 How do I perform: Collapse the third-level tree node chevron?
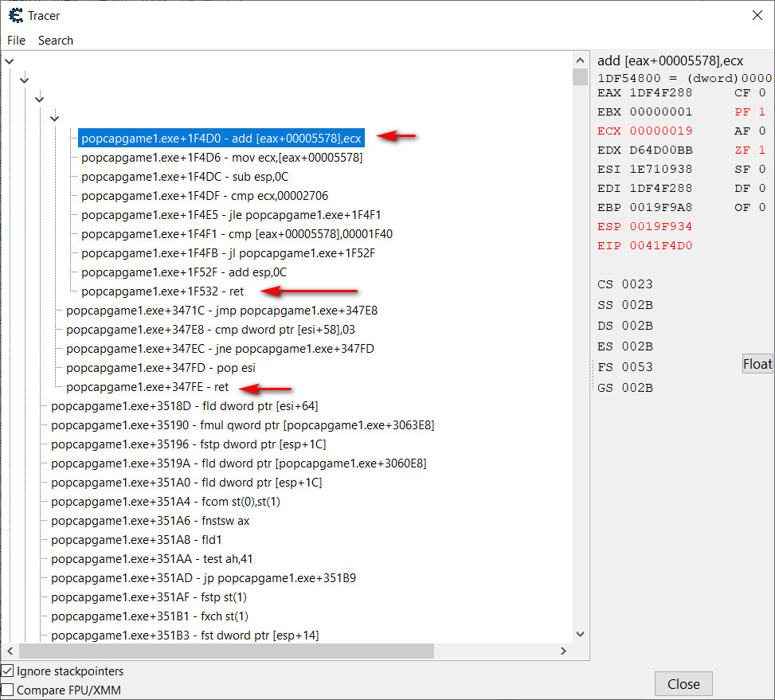coord(40,100)
